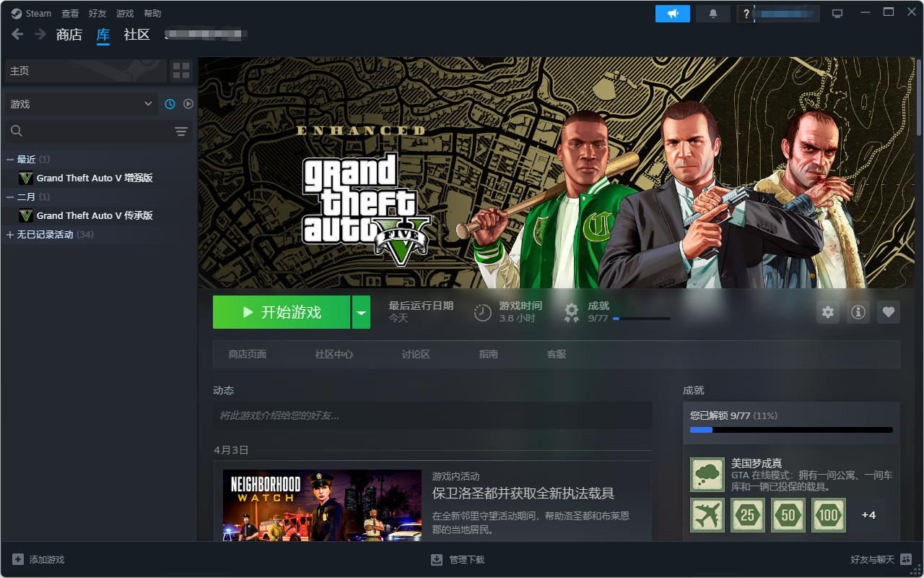Expand the 无已记录活动 group
The width and height of the screenshot is (924, 578).
(x=10, y=235)
